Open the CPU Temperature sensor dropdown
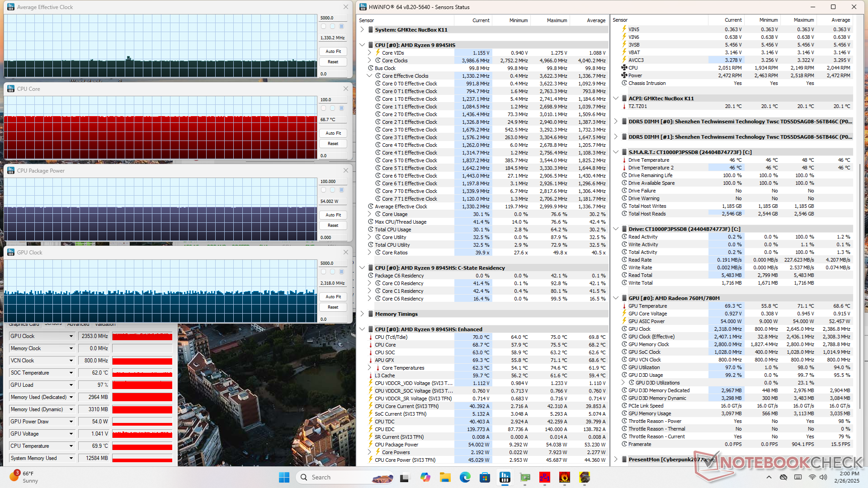The image size is (868, 488). [71, 446]
